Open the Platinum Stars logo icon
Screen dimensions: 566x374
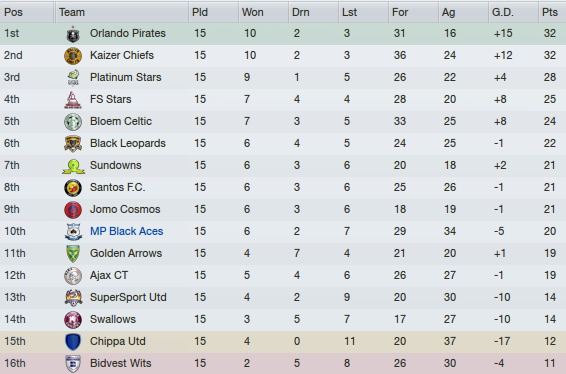73,78
